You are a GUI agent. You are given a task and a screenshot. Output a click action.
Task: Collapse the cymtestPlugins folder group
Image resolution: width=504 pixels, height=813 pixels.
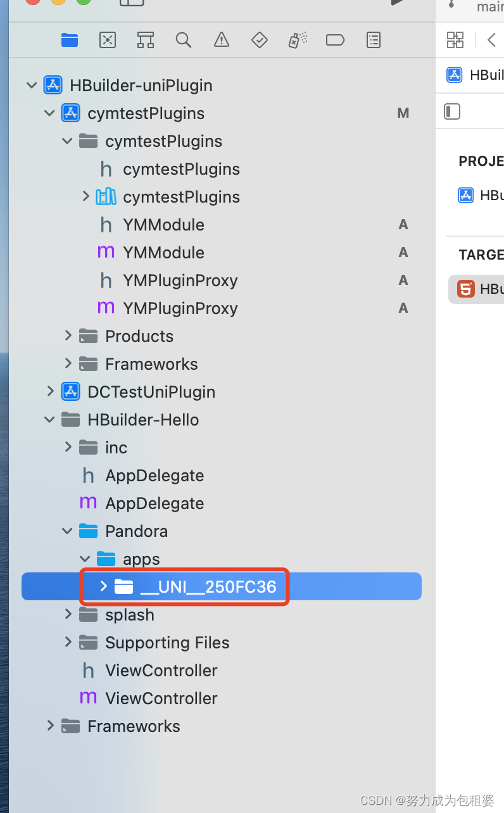pos(67,141)
